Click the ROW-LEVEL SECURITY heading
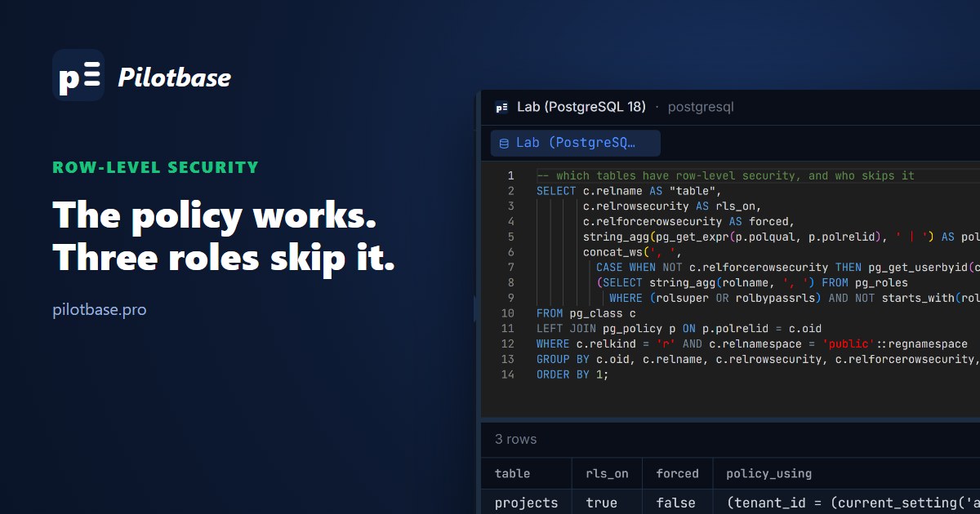The height and width of the screenshot is (514, 980). 155,167
